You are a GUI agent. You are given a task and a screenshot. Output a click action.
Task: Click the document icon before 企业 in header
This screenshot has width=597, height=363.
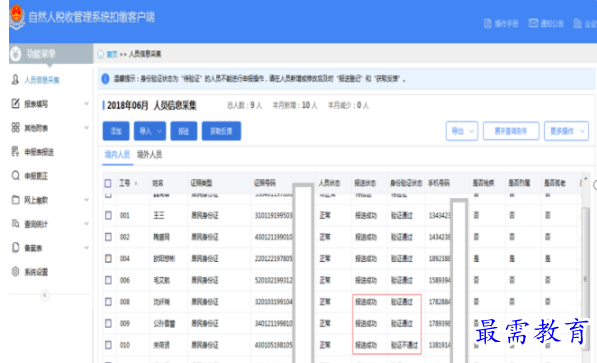point(578,24)
